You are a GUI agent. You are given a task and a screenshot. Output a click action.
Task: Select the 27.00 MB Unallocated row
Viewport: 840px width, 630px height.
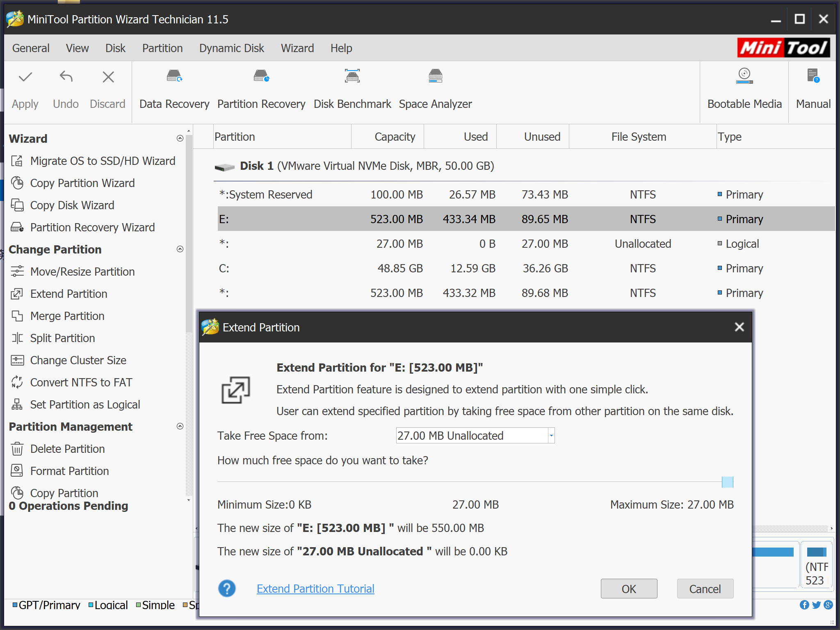[x=526, y=244]
